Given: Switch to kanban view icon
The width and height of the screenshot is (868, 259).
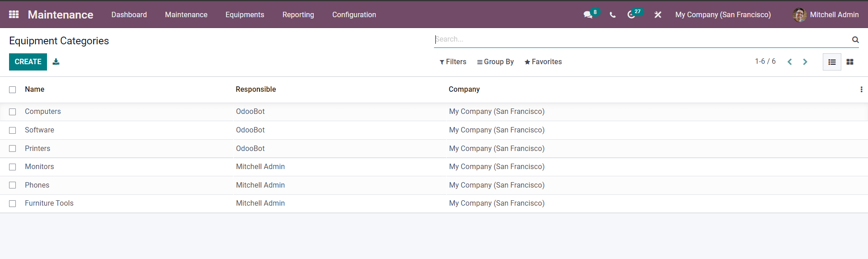Looking at the screenshot, I should click(x=850, y=62).
